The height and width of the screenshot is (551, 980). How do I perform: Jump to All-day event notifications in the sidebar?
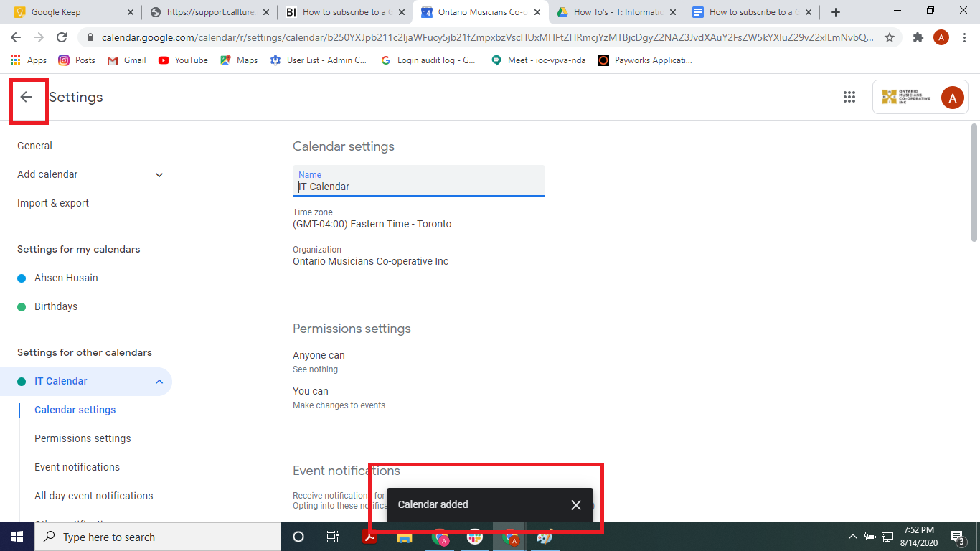(93, 496)
